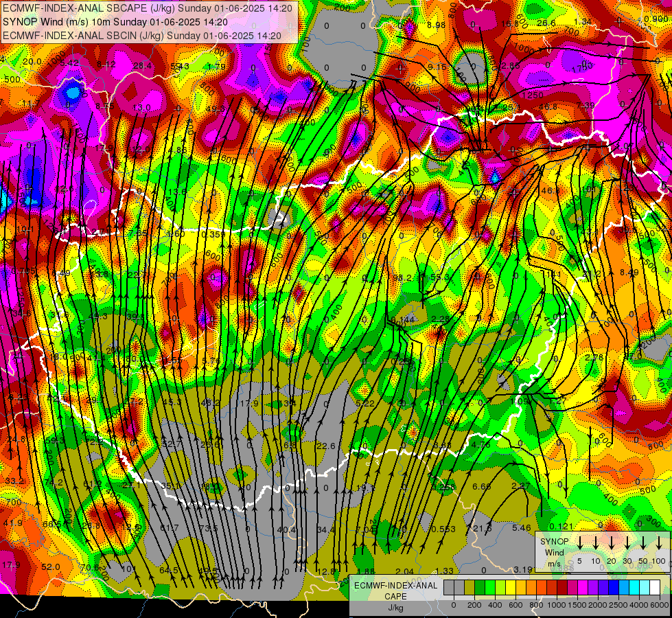This screenshot has height=618, width=672.
Task: Click the 2.28 station value on map
Action: pos(440,319)
